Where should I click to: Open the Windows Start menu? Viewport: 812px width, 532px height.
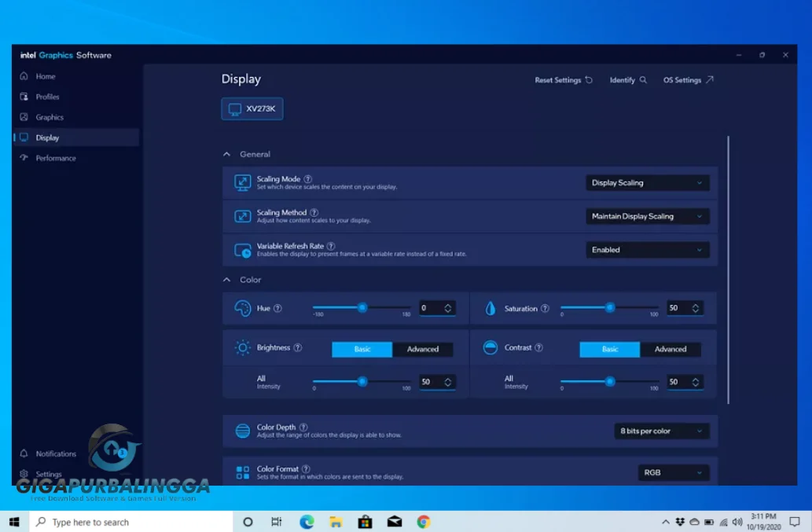(14, 522)
